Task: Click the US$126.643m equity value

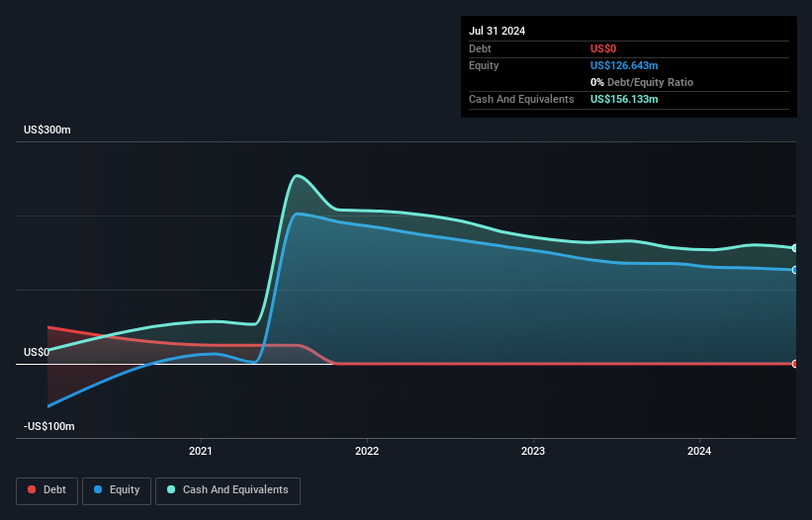Action: pyautogui.click(x=624, y=65)
